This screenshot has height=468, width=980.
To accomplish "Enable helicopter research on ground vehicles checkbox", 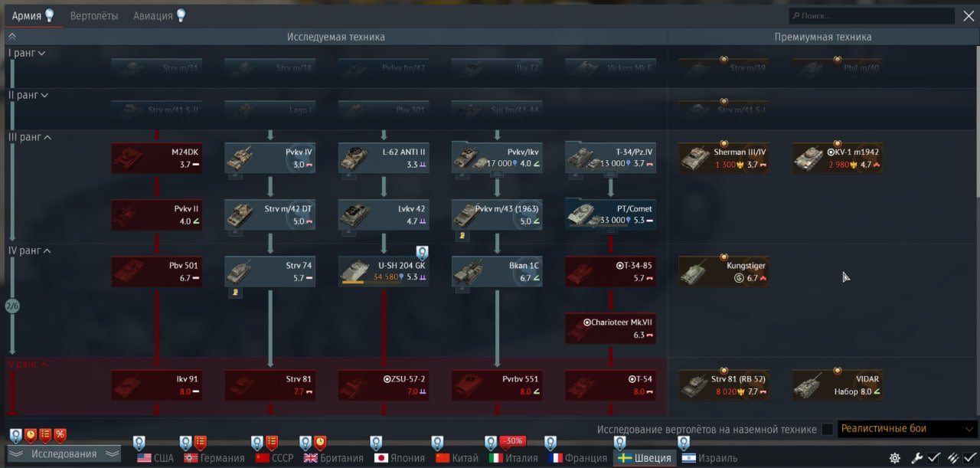I will (x=827, y=429).
